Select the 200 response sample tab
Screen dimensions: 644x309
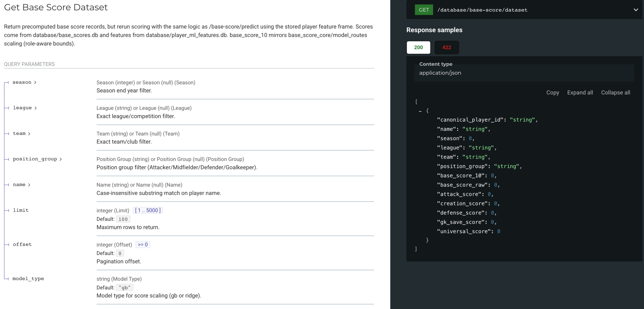[418, 47]
